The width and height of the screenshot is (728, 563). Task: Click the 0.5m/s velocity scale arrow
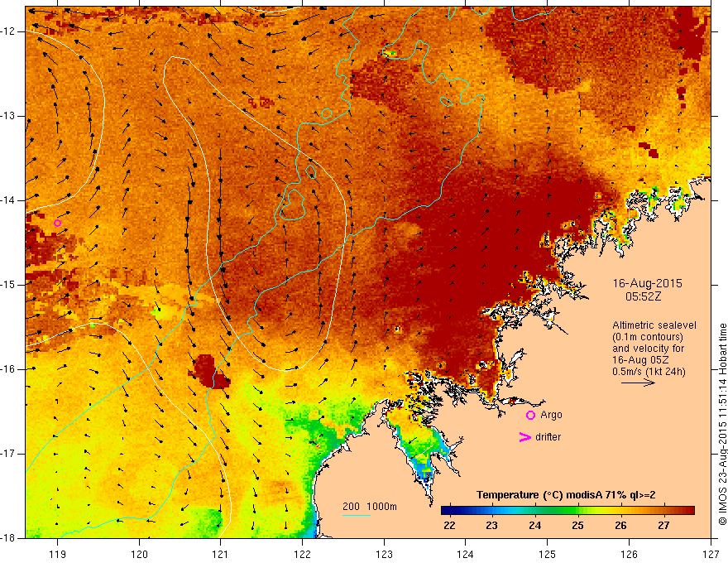(x=638, y=383)
